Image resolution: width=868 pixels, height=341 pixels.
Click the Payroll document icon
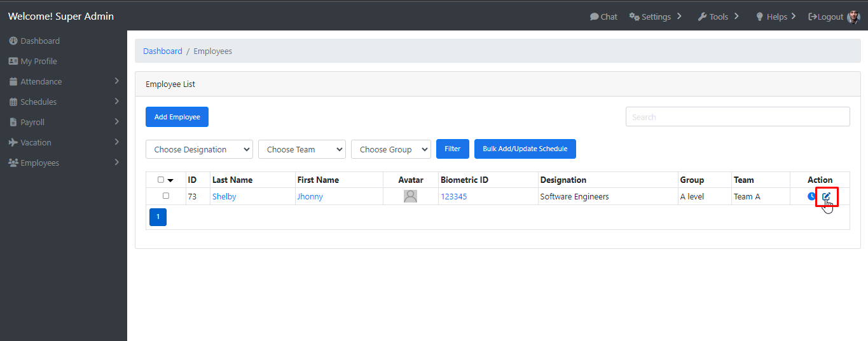(13, 122)
